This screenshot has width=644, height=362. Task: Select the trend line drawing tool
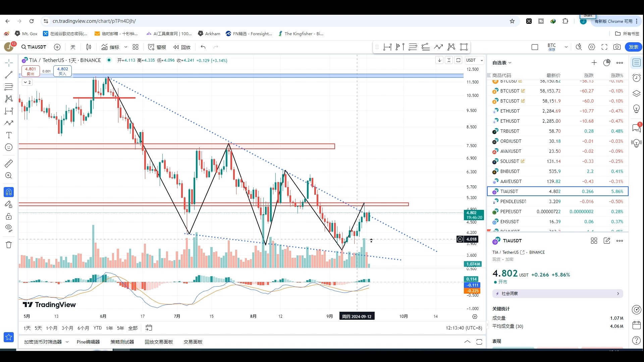pyautogui.click(x=9, y=75)
